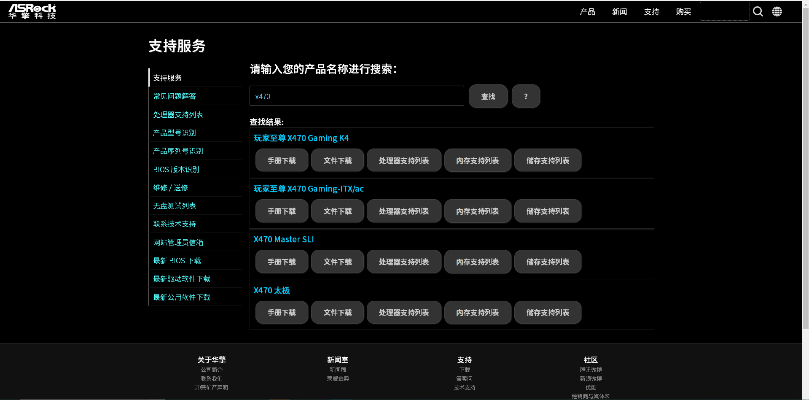This screenshot has width=809, height=400.
Task: Open 新闻 in the top navigation
Action: [x=620, y=12]
